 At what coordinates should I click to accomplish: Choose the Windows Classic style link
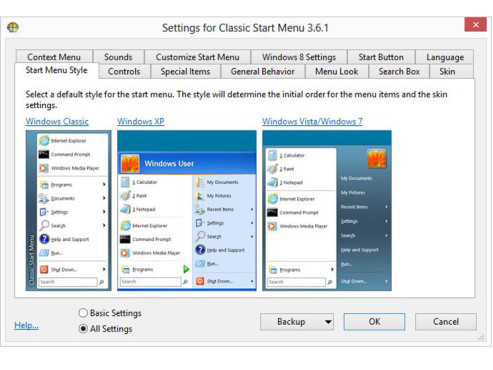click(x=57, y=121)
